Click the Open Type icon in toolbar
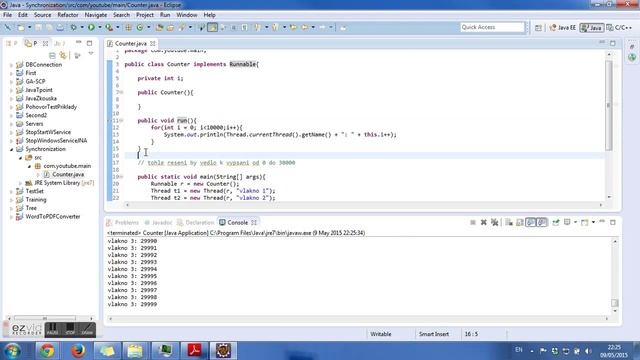The image size is (640, 360). (159, 27)
